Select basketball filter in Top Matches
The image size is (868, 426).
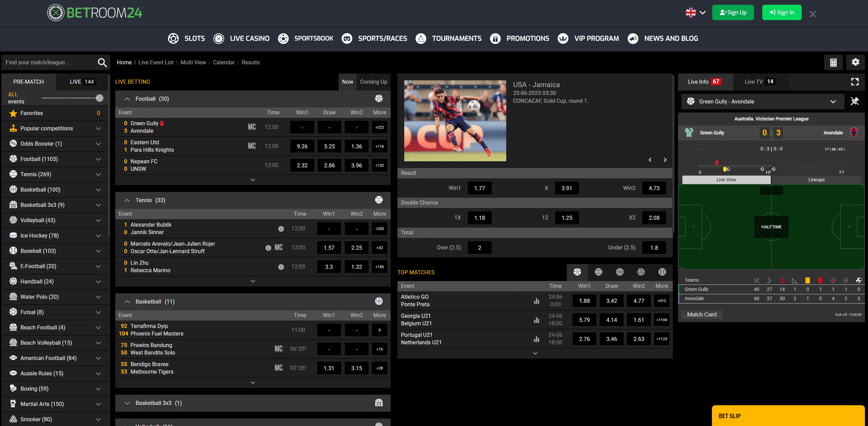coord(620,272)
